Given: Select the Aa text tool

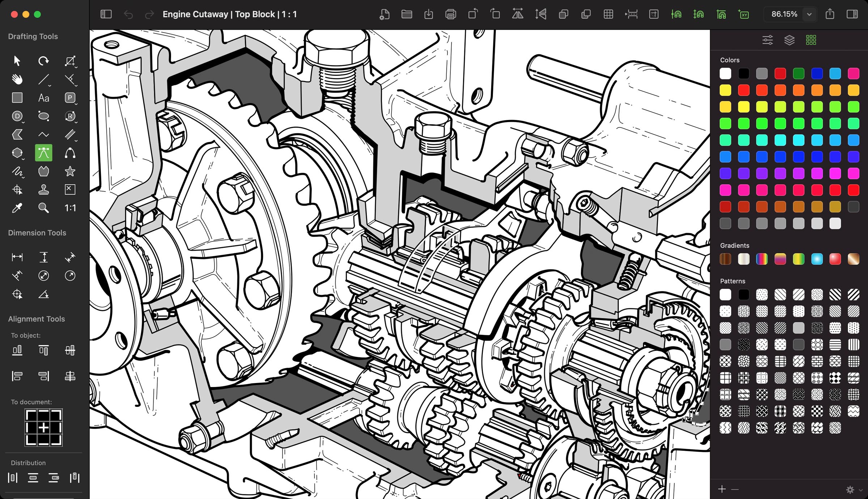Looking at the screenshot, I should point(43,98).
